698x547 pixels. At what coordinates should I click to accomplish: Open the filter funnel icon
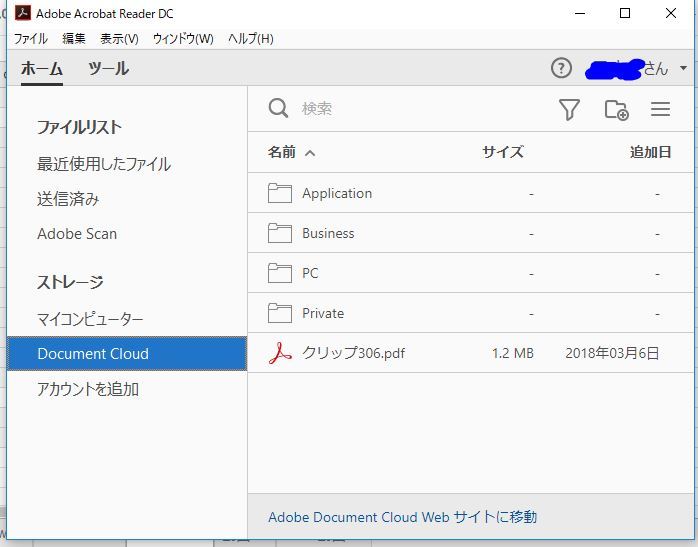569,109
